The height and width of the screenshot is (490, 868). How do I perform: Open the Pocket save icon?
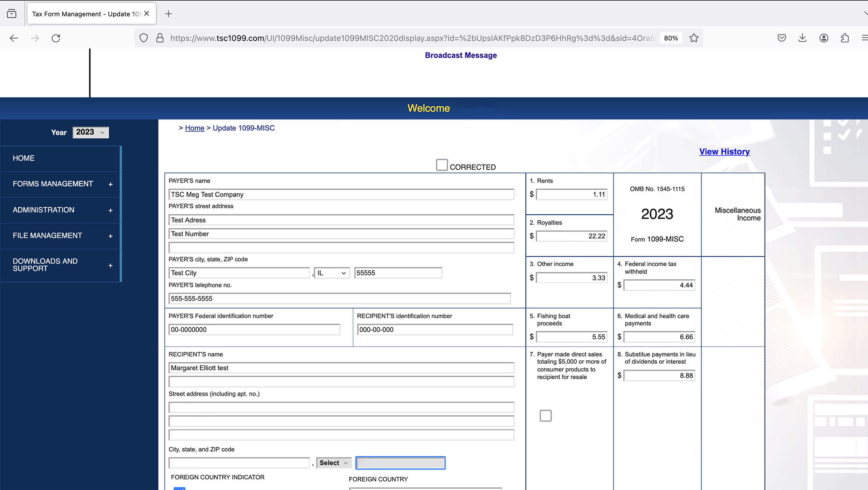(782, 38)
